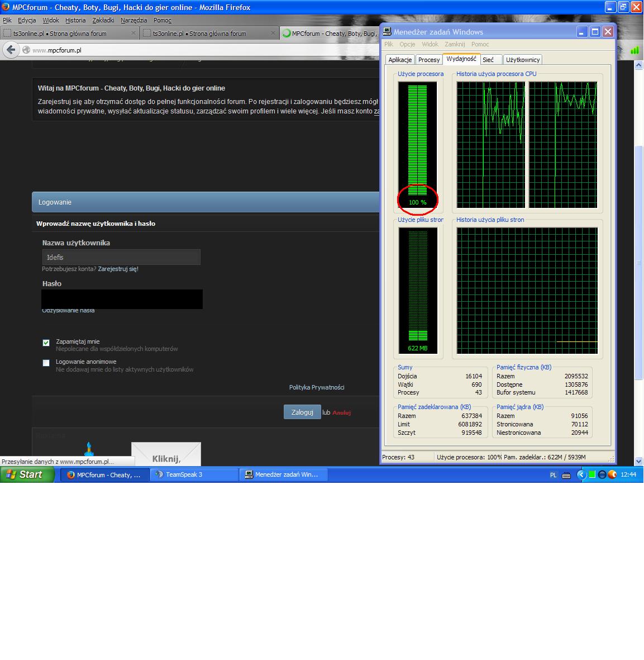Enable the Logowanie anonimowe checkbox
This screenshot has width=644, height=660.
46,363
